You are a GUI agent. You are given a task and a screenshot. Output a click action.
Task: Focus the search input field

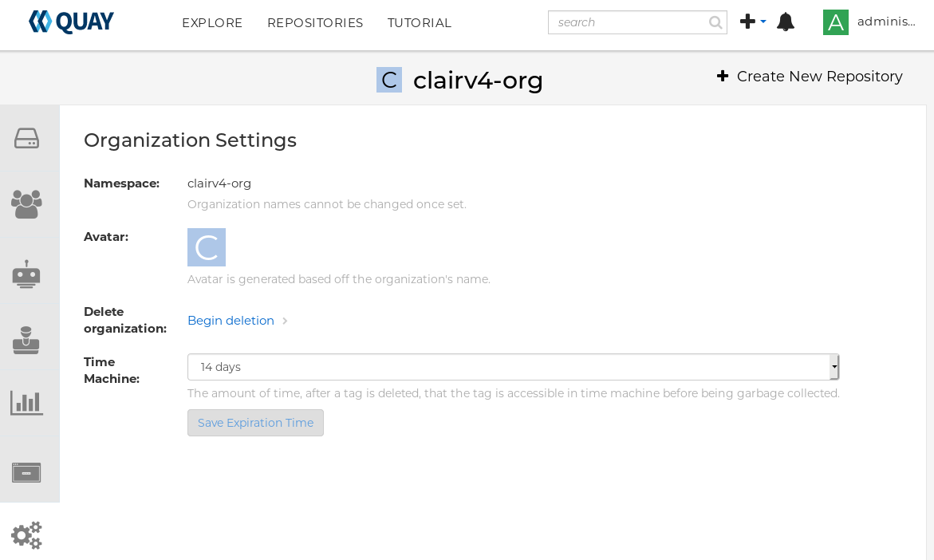(626, 22)
